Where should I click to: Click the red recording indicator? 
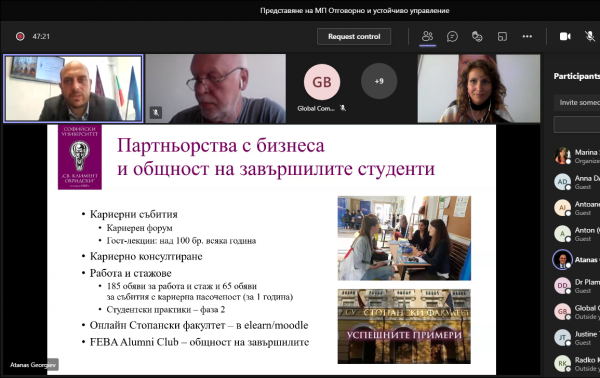tap(20, 36)
